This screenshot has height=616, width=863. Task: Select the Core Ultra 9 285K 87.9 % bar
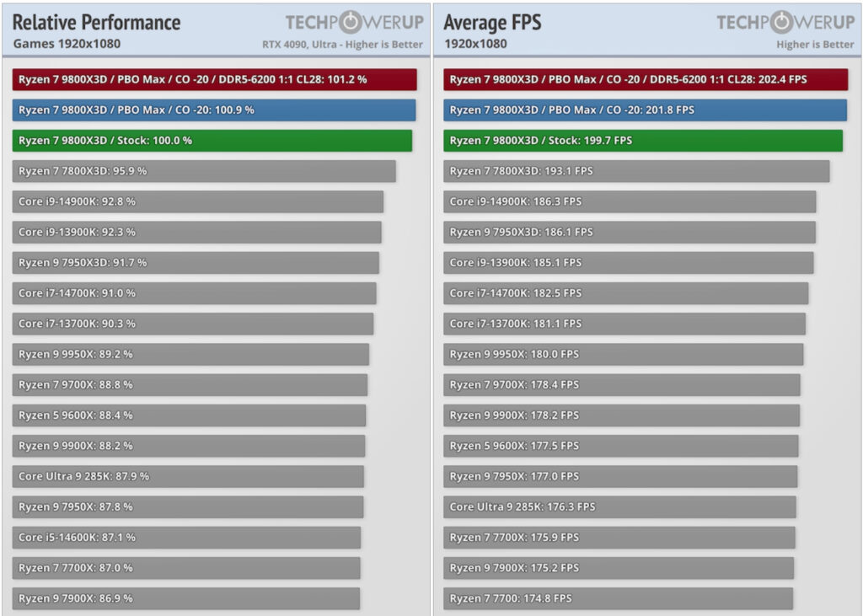188,476
